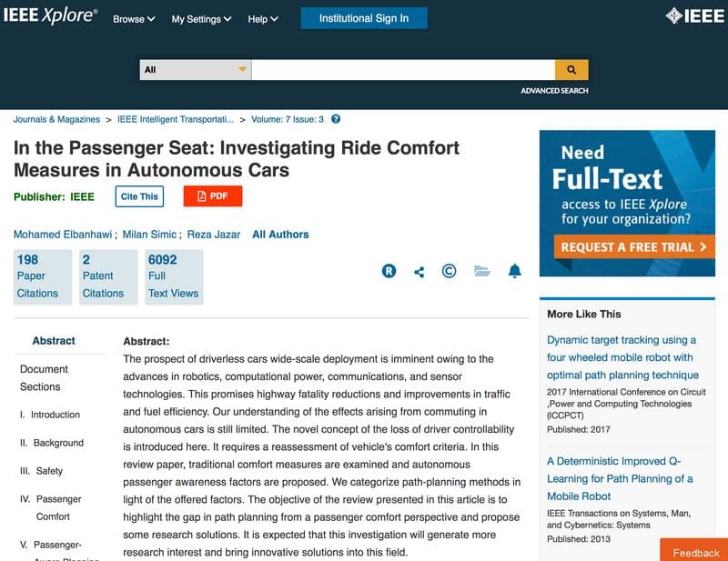Viewport: 728px width, 561px height.
Task: Click the Institutional Sign In button
Action: point(363,18)
